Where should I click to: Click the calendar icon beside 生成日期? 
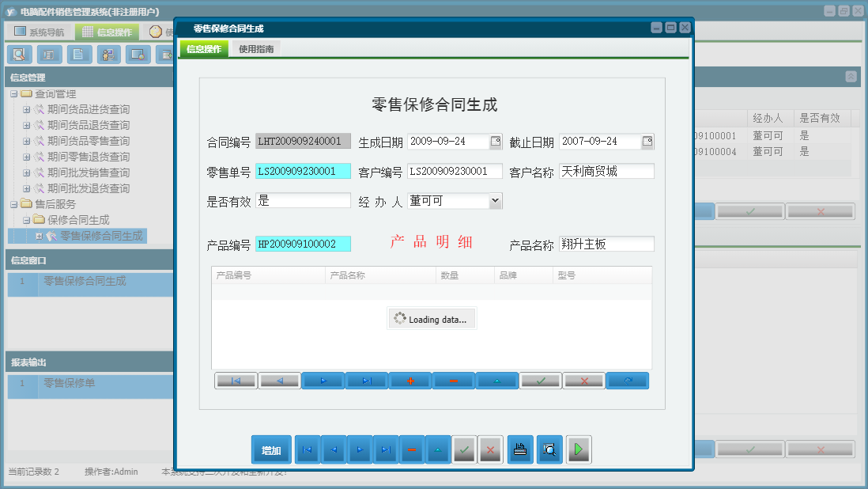(497, 141)
